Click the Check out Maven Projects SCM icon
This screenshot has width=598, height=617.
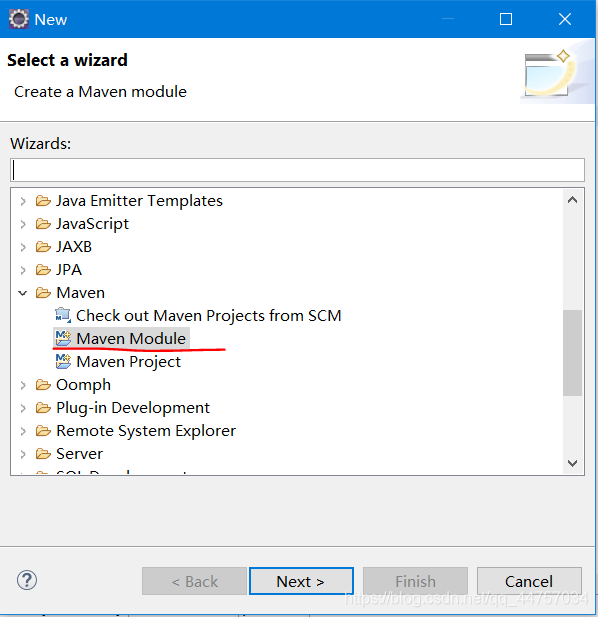[63, 315]
